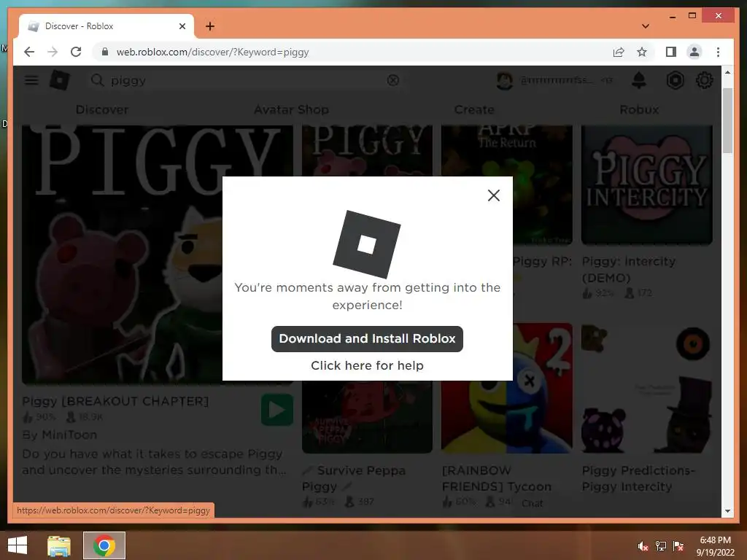
Task: Open Piggy Intercity (DEMO) thumbnail
Action: pyautogui.click(x=646, y=184)
